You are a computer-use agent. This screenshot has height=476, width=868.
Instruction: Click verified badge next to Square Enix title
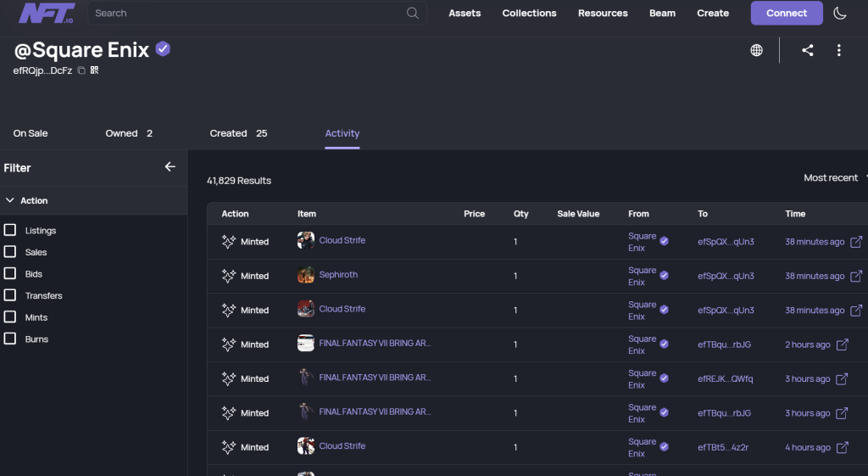pyautogui.click(x=163, y=49)
